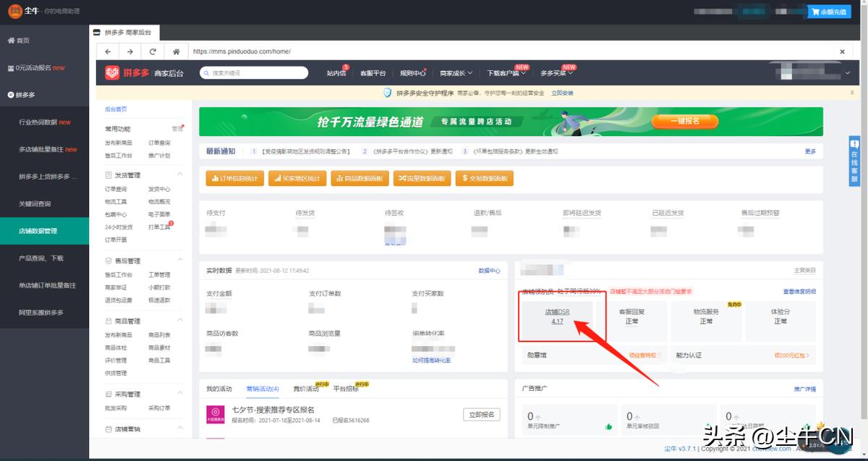This screenshot has width=868, height=461.
Task: Open the 商家成长 dropdown menu
Action: [456, 72]
